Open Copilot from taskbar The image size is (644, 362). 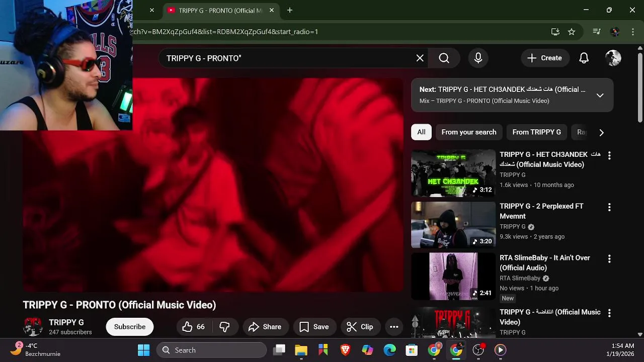click(x=367, y=350)
